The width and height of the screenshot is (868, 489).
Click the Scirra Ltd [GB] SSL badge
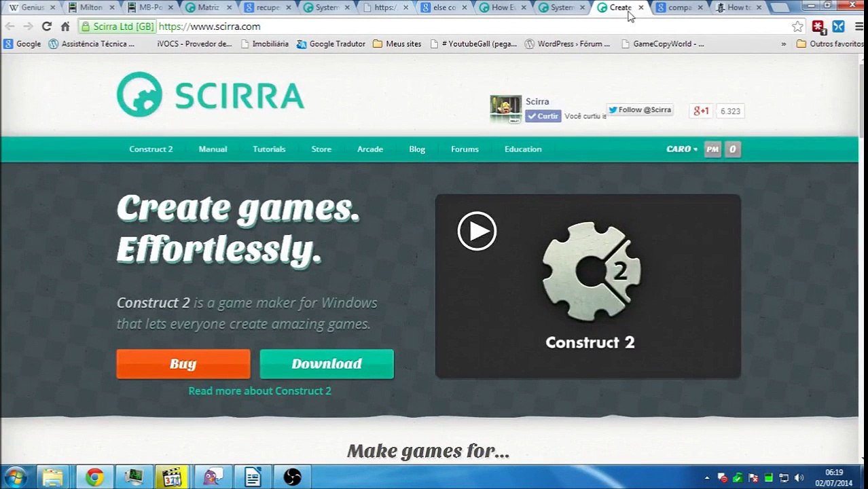[117, 26]
